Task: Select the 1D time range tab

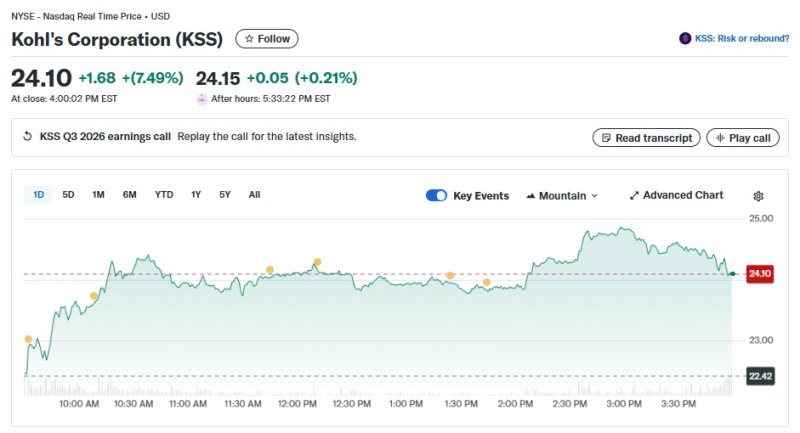Action: coord(38,195)
